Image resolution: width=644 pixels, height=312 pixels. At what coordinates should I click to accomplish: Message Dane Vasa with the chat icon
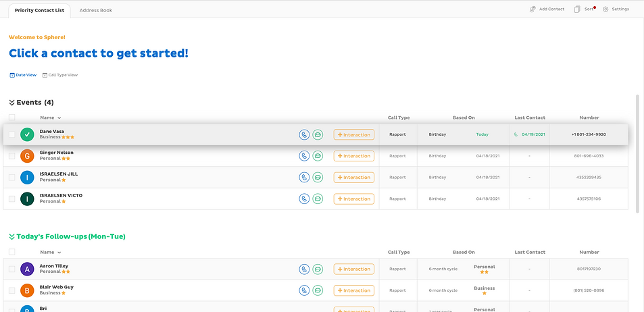click(x=318, y=134)
